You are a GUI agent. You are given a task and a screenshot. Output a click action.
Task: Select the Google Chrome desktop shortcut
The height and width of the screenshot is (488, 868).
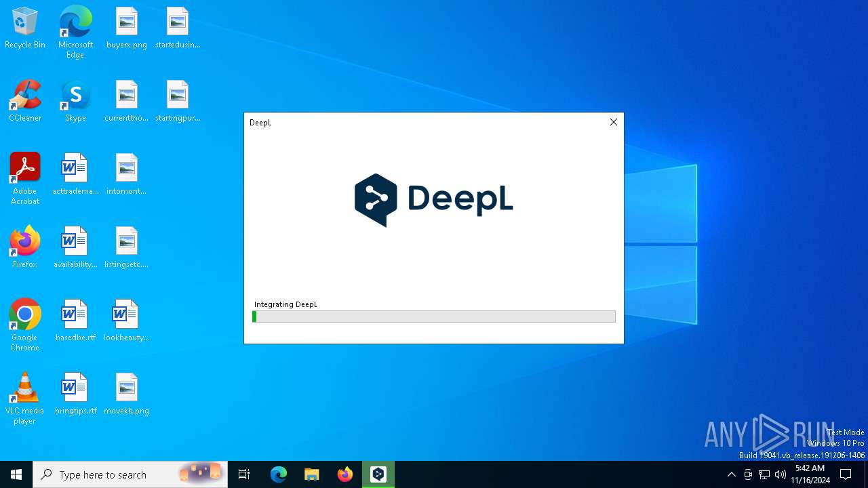25,325
